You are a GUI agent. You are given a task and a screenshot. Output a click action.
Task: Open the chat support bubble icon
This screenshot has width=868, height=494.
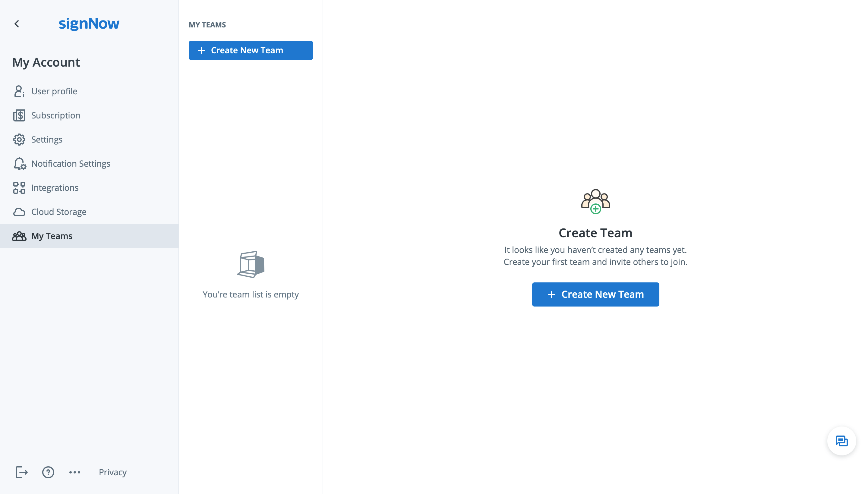click(x=841, y=441)
